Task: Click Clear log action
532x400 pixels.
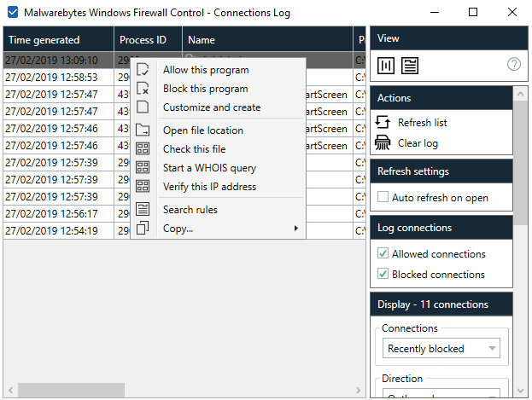Action: tap(418, 143)
